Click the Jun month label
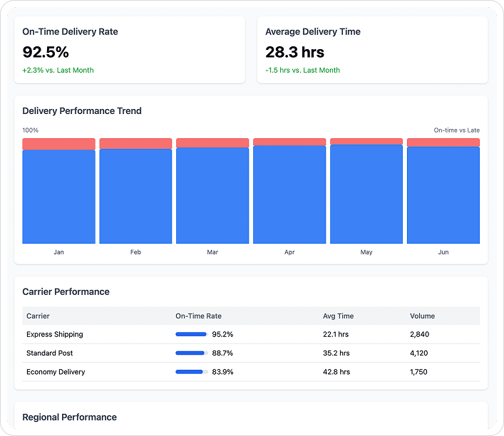Screen dimensions: 504x436 (x=443, y=252)
